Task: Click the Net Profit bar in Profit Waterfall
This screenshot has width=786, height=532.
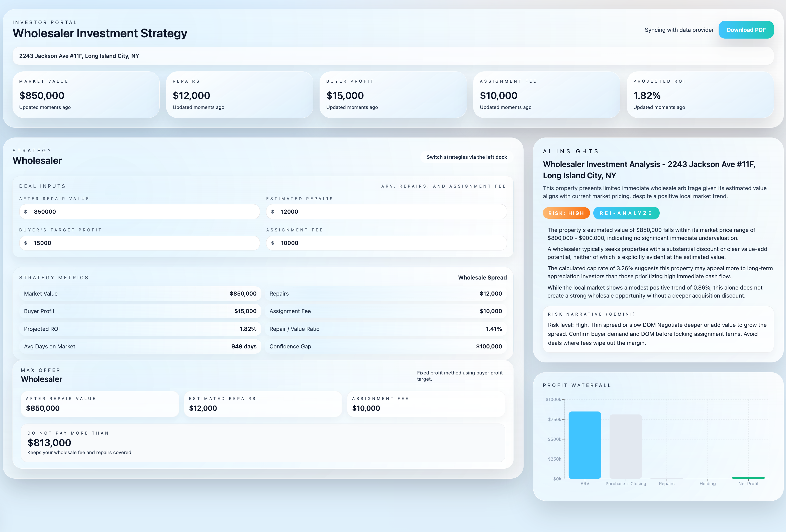Action: pyautogui.click(x=748, y=478)
